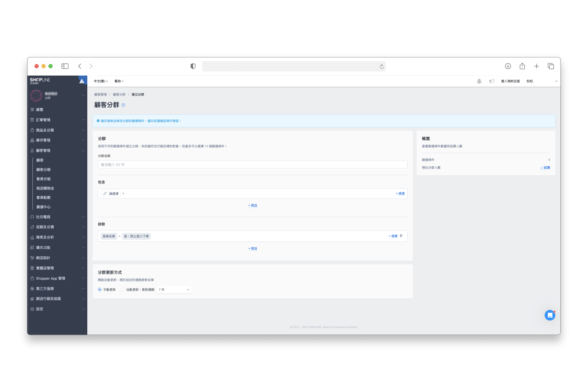Delete the blacklist exclusion condition via the trash icon
This screenshot has width=588, height=392.
[x=401, y=236]
